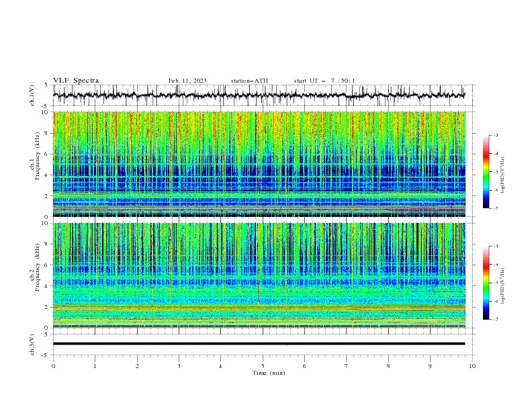Click the "-6" label on ch.2 colorbar
Image resolution: width=532 pixels, height=411 pixels.
tap(496, 301)
